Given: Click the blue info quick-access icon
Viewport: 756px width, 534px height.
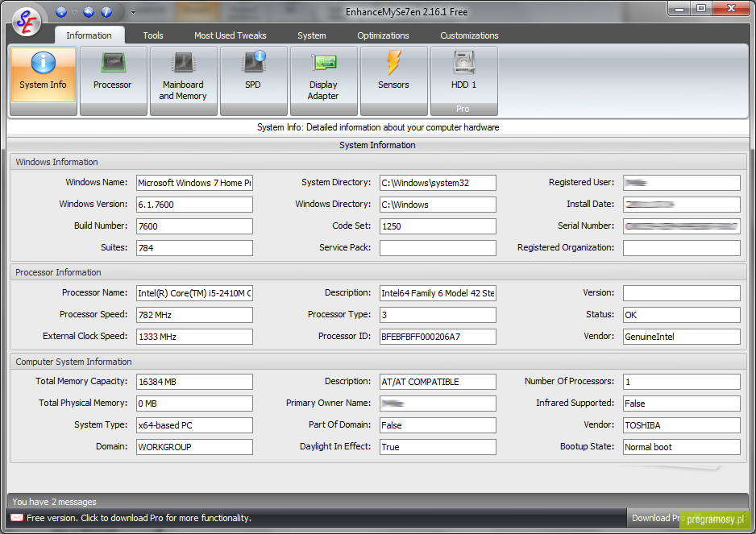Looking at the screenshot, I should tap(106, 12).
